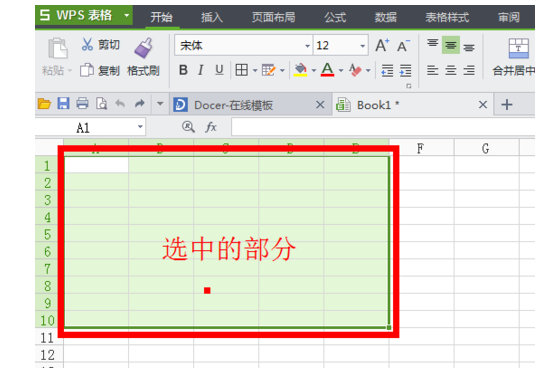Click the formula bar input field
538x368 pixels.
point(383,127)
